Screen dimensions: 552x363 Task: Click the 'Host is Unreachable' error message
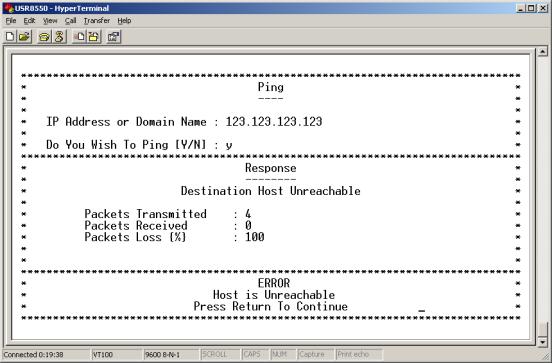(x=274, y=295)
